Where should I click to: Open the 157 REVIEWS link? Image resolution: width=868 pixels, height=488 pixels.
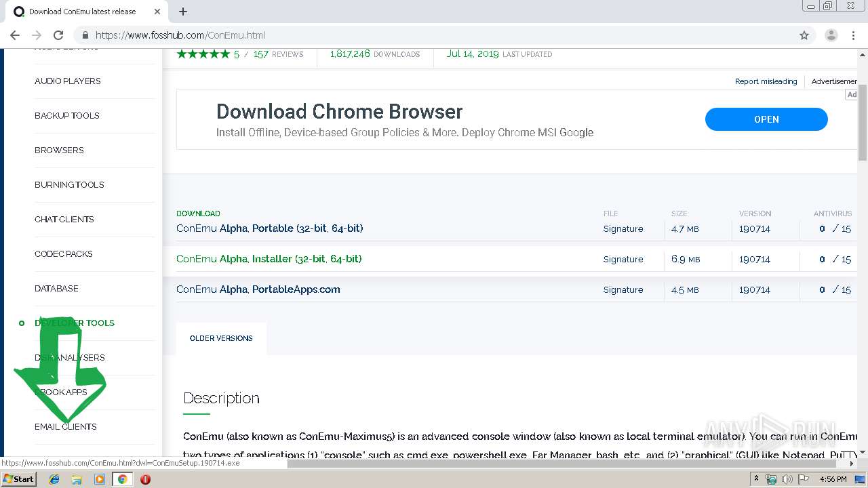pyautogui.click(x=278, y=54)
